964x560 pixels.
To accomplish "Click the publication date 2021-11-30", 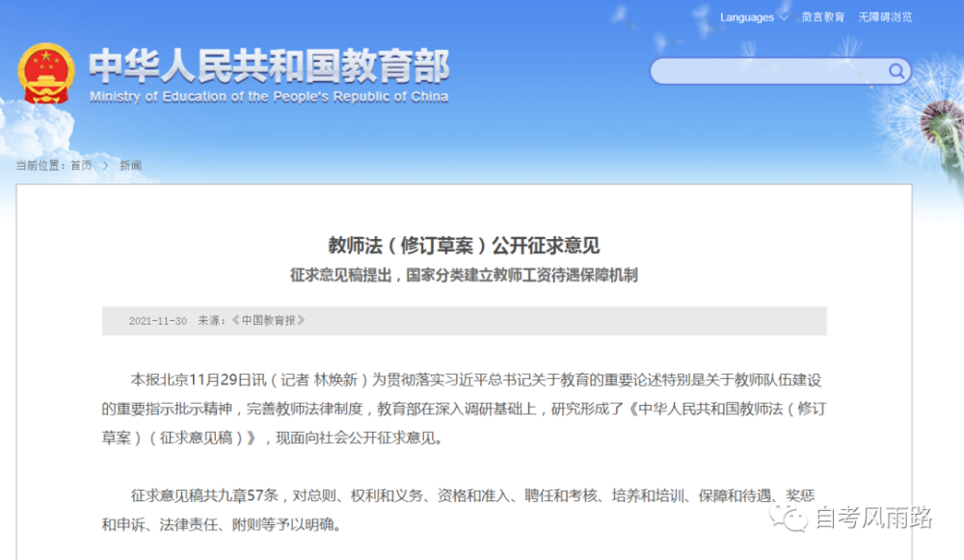I will pyautogui.click(x=157, y=321).
